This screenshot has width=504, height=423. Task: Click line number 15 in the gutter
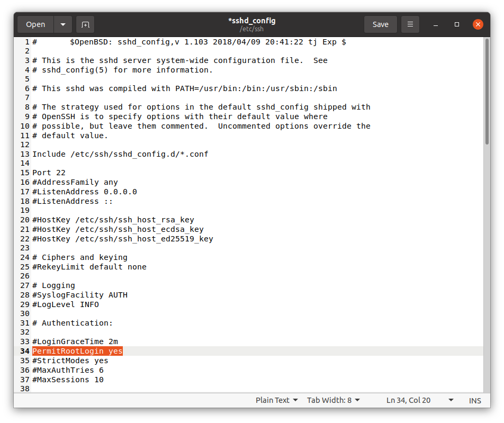coord(25,173)
